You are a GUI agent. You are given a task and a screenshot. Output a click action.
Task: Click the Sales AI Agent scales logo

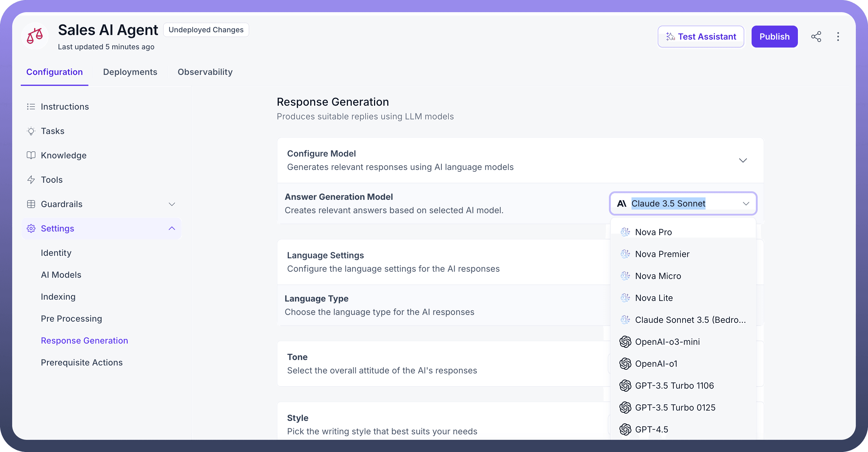[x=35, y=36]
